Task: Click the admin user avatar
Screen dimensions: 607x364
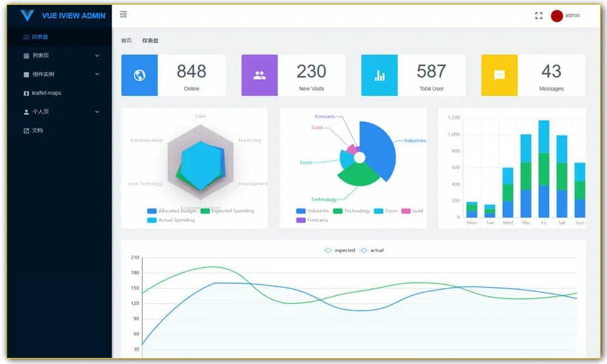Action: (x=557, y=16)
